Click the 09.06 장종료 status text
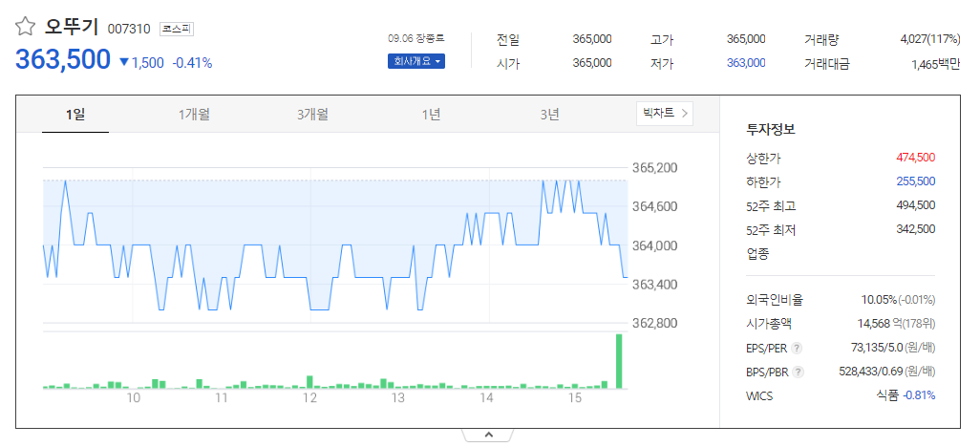Image resolution: width=980 pixels, height=447 pixels. point(415,38)
